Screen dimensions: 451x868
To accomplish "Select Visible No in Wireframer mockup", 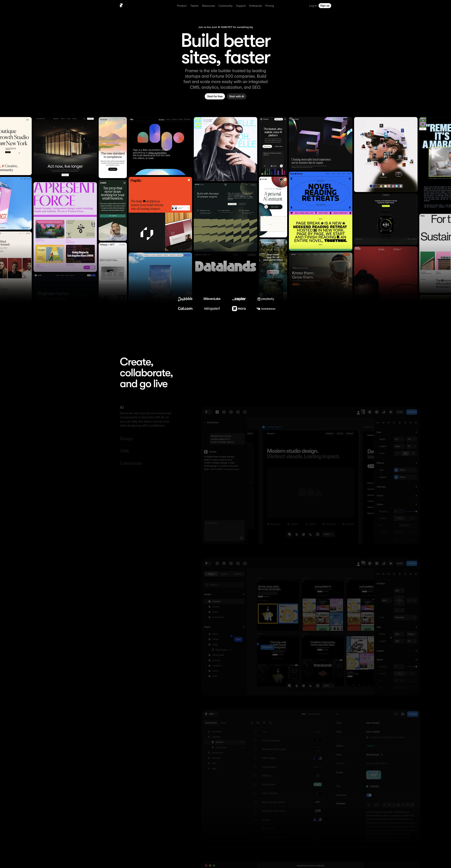I will pos(411,519).
